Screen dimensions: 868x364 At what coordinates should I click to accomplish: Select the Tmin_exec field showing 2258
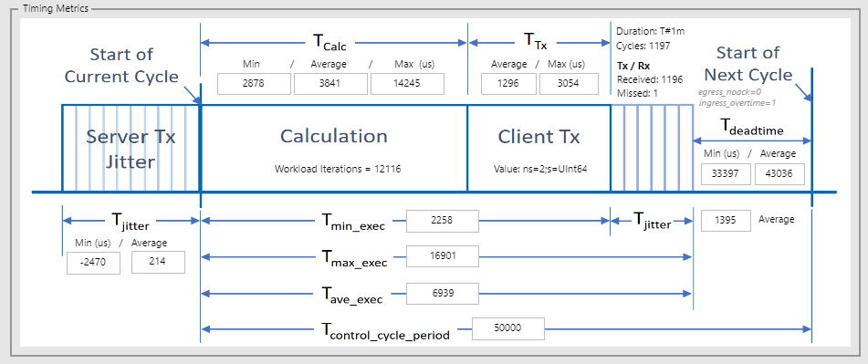443,221
